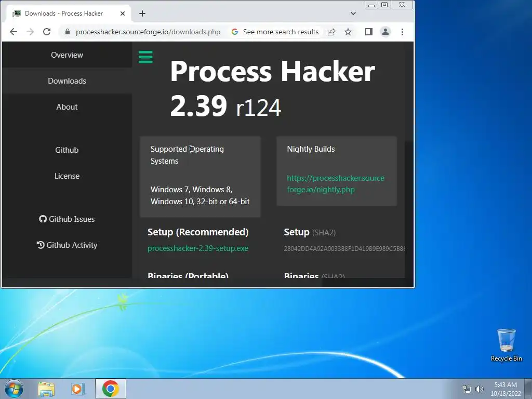Click the address bar URL

point(148,32)
